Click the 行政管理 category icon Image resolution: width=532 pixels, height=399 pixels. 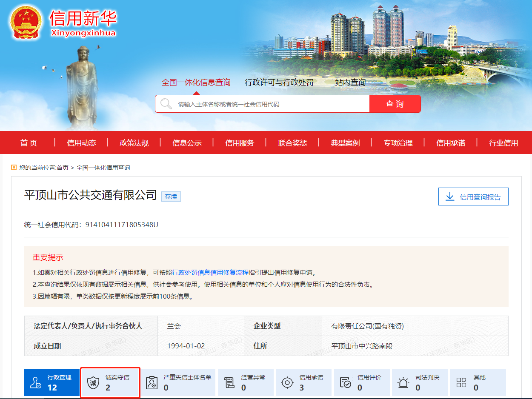(35, 382)
